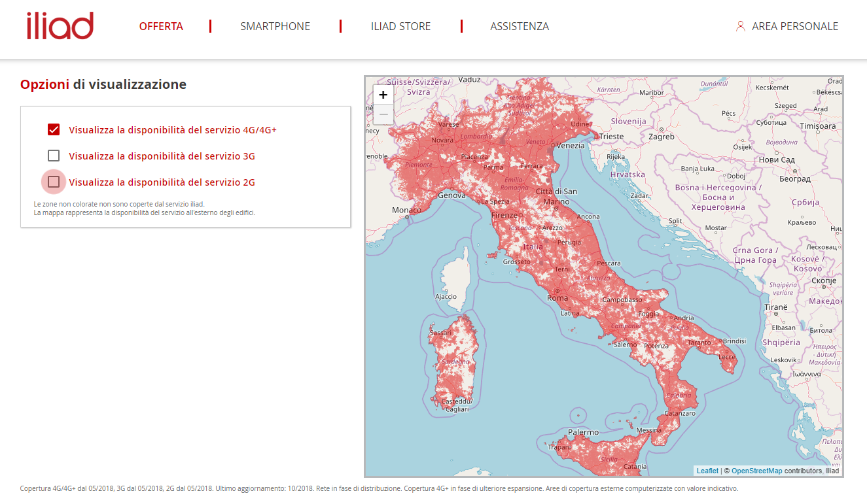Click Trieste label on the map
The width and height of the screenshot is (867, 504).
[612, 137]
